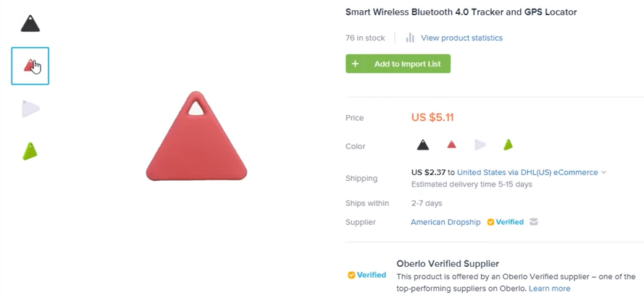
Task: Open United States via DHL shipping option
Action: (x=527, y=173)
